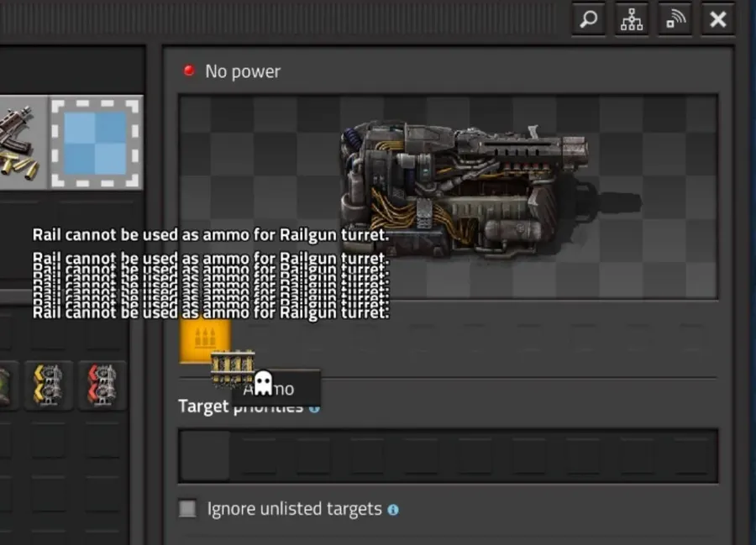This screenshot has height=545, width=756.
Task: Click the Target priorities label
Action: (240, 406)
